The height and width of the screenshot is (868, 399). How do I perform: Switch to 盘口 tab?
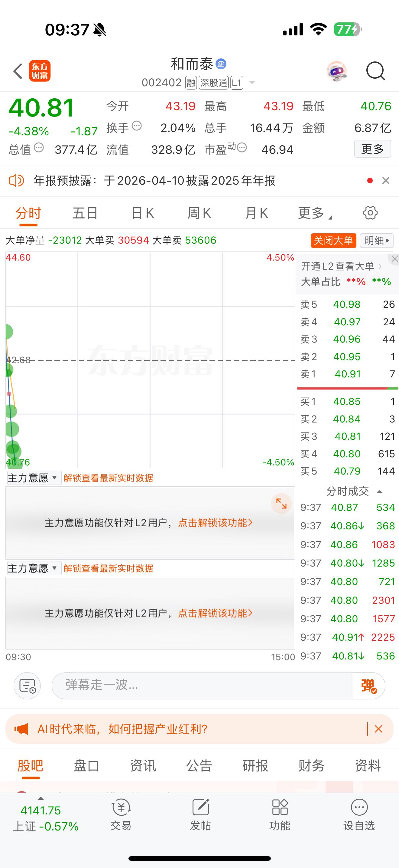click(86, 766)
